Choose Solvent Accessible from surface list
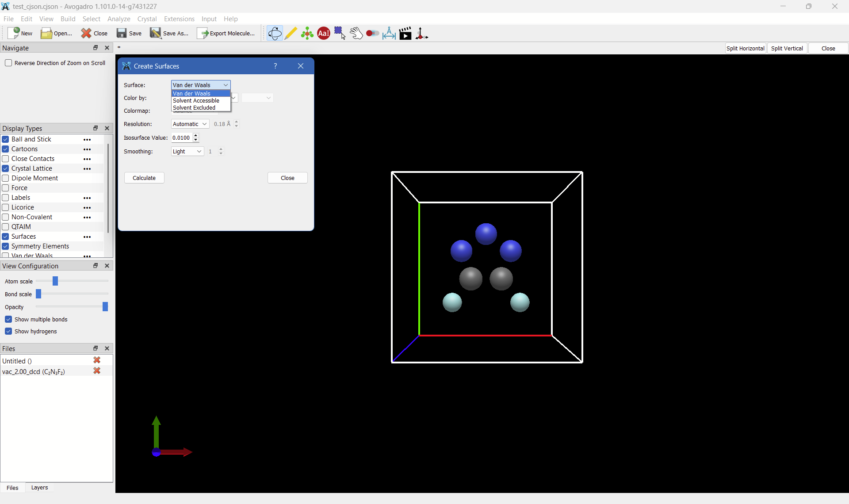Image resolution: width=849 pixels, height=504 pixels. [196, 100]
